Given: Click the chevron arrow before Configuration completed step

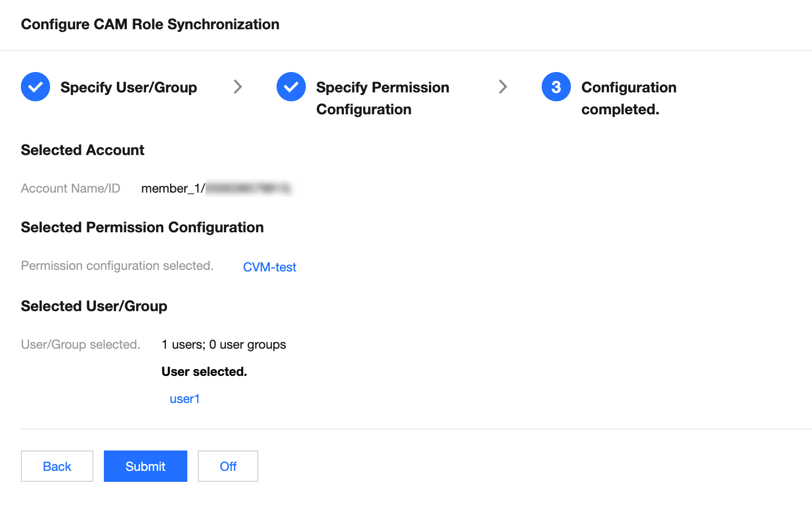Looking at the screenshot, I should pyautogui.click(x=503, y=87).
